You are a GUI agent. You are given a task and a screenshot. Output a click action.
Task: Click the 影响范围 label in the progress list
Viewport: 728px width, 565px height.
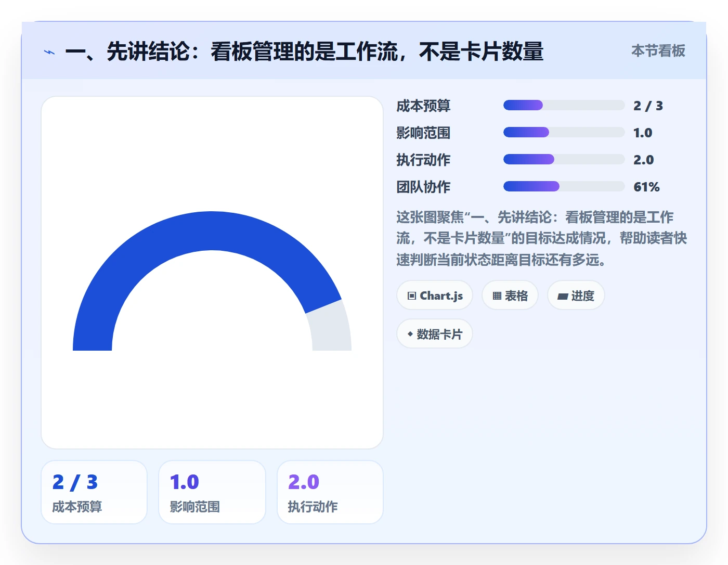[x=423, y=133]
